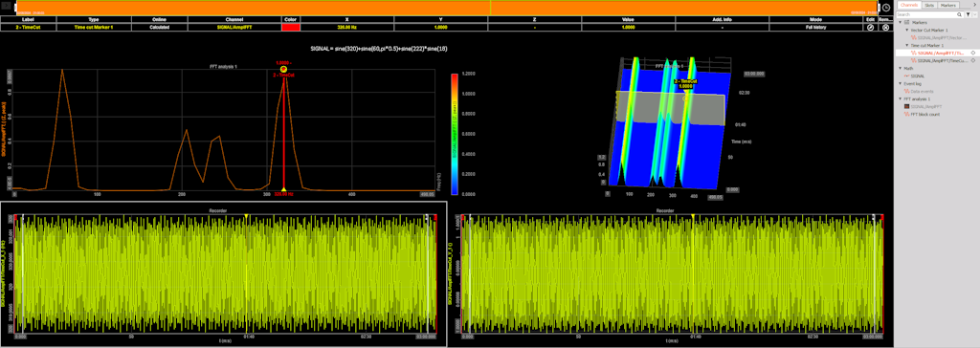Viewport: 980px width, 348px height.
Task: Click yellow cursor triangle on left Recorder
Action: [246, 216]
